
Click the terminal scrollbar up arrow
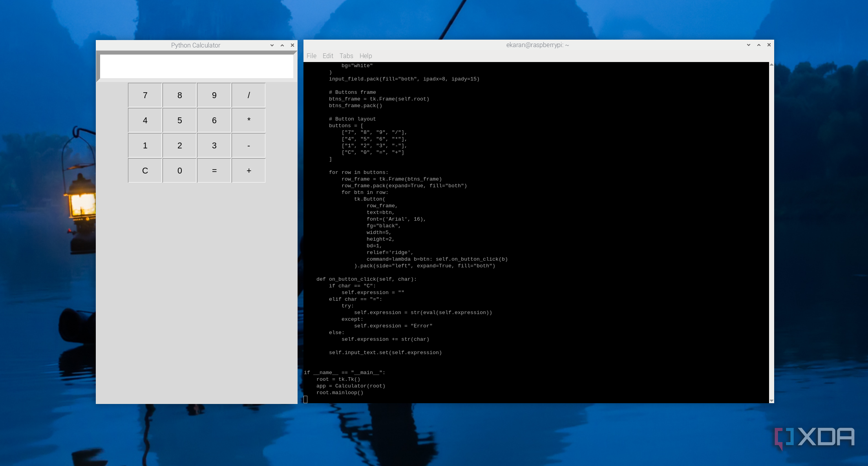coord(771,64)
